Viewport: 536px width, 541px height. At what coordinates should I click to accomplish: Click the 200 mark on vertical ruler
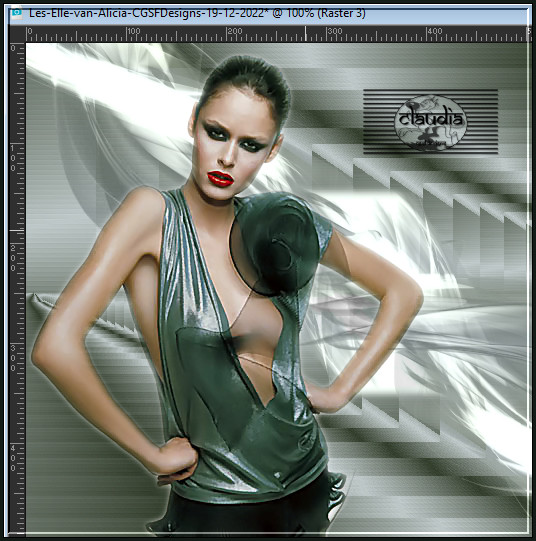13,258
